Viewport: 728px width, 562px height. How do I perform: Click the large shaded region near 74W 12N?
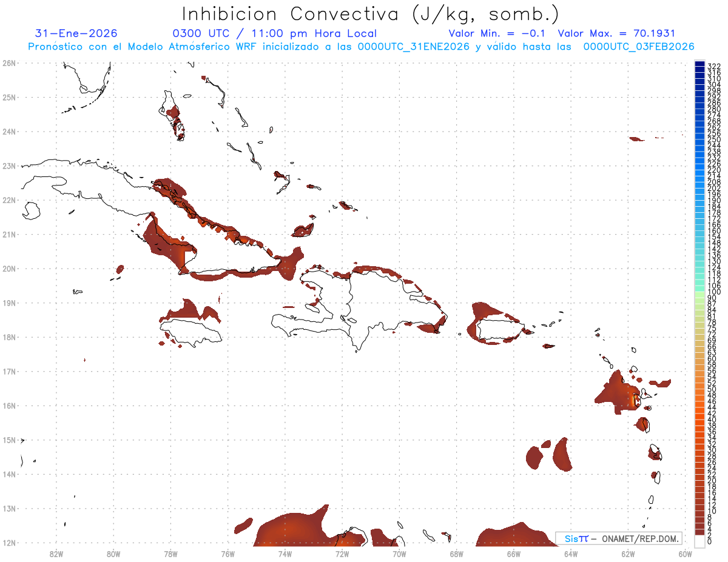point(297,526)
